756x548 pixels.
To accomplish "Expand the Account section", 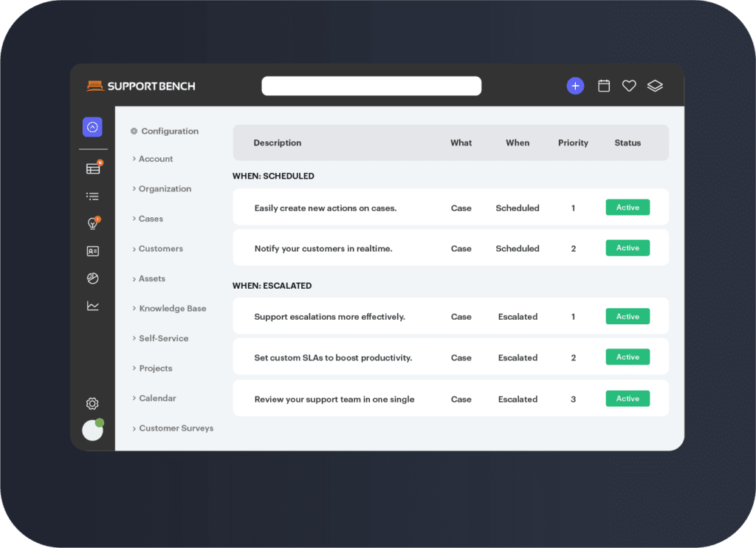I will (x=155, y=159).
